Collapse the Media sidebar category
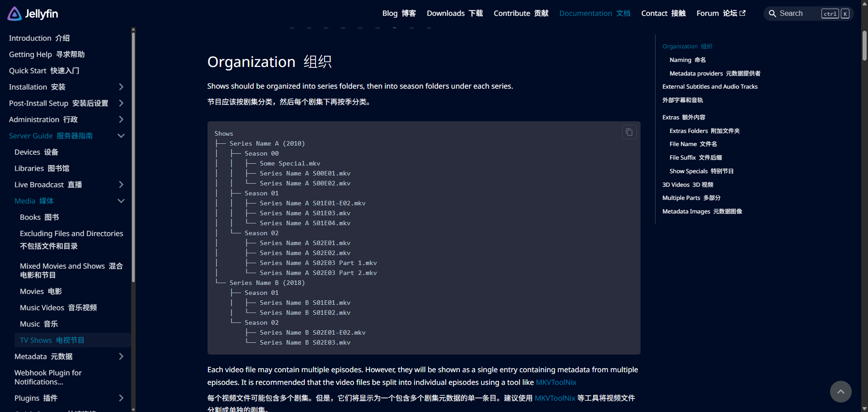The image size is (868, 412). 121,201
